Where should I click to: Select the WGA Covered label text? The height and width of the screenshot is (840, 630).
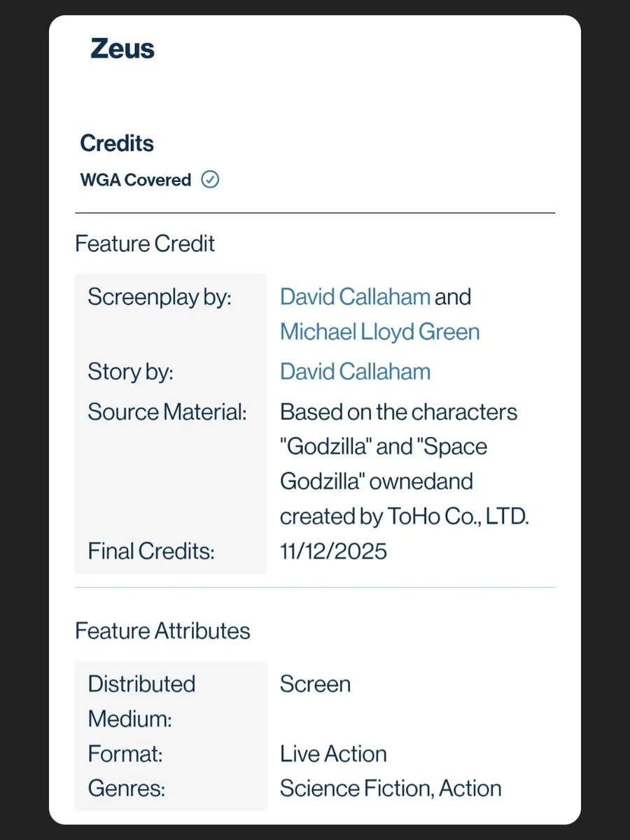click(x=136, y=180)
